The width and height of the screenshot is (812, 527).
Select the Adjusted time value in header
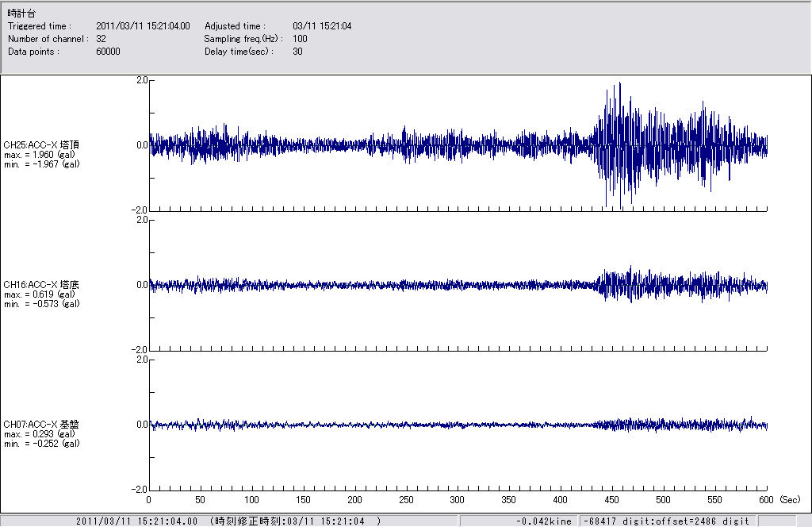coord(322,26)
